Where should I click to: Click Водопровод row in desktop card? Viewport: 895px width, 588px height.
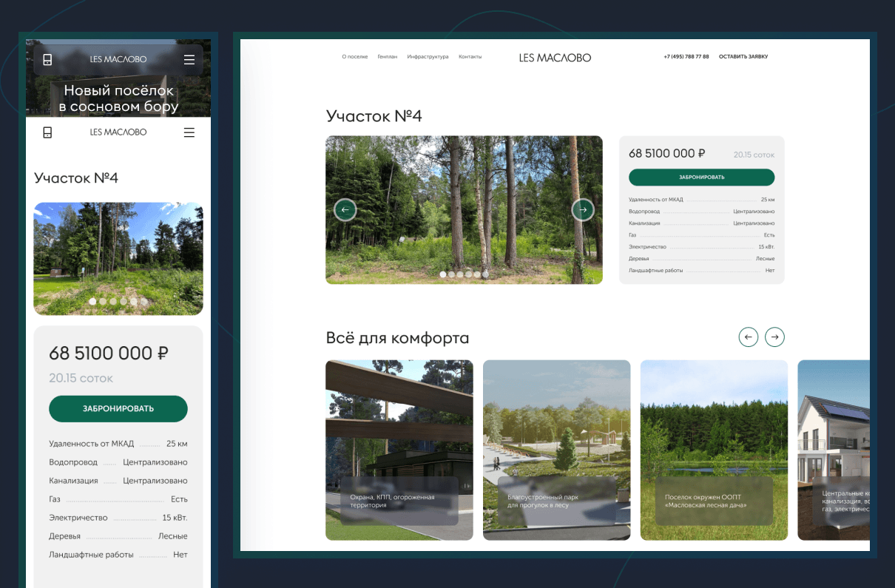[x=702, y=212]
